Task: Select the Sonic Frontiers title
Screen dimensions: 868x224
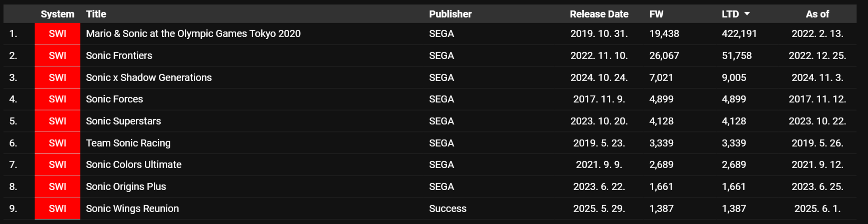Action: [x=119, y=55]
